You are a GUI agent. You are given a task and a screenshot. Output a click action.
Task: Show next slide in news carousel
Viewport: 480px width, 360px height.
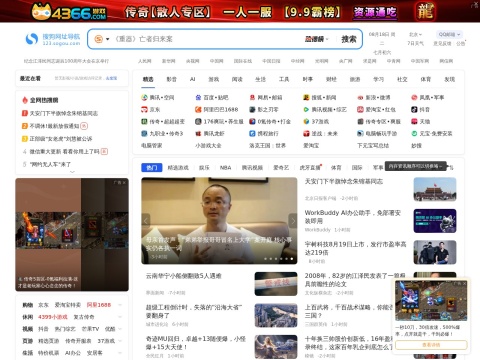(293, 220)
